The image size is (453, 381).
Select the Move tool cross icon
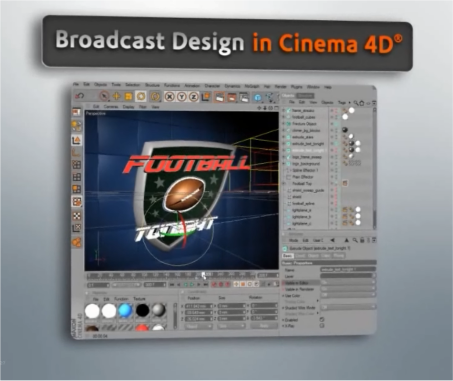[x=116, y=96]
